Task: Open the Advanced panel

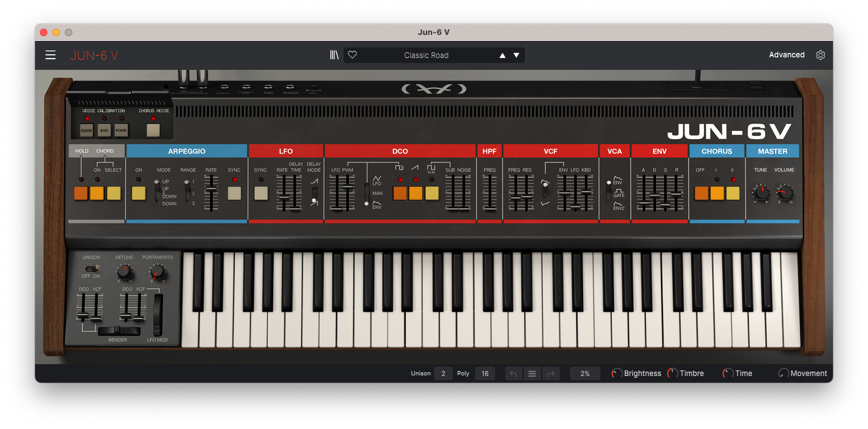Action: point(786,55)
